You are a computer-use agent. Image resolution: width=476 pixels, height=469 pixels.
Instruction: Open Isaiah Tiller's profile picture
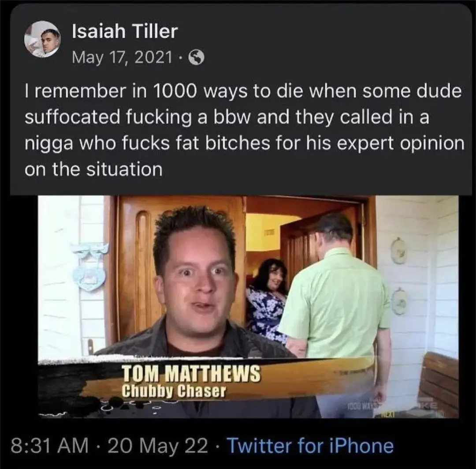pyautogui.click(x=42, y=39)
